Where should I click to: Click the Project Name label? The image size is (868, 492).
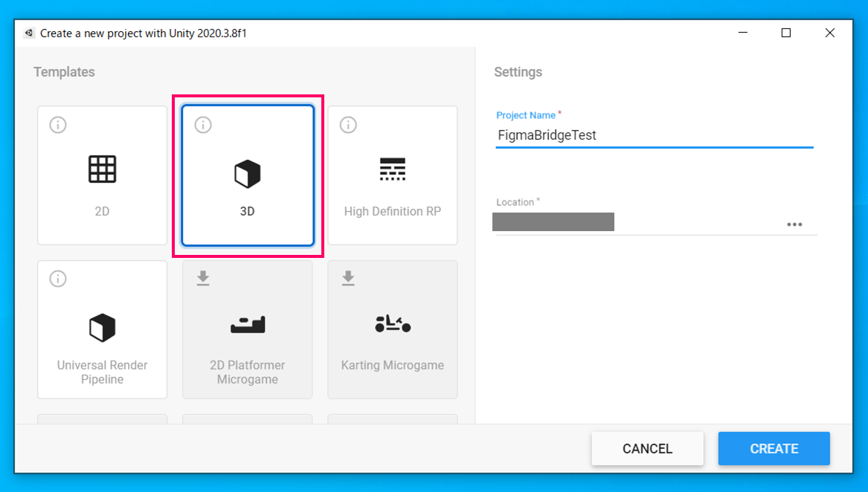click(526, 115)
